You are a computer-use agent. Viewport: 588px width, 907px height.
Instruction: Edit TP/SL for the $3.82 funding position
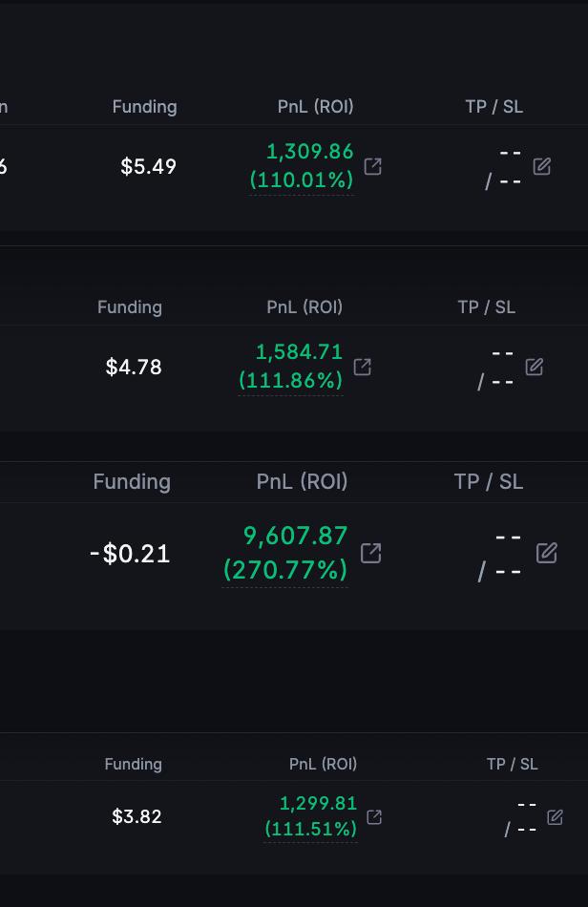click(555, 816)
